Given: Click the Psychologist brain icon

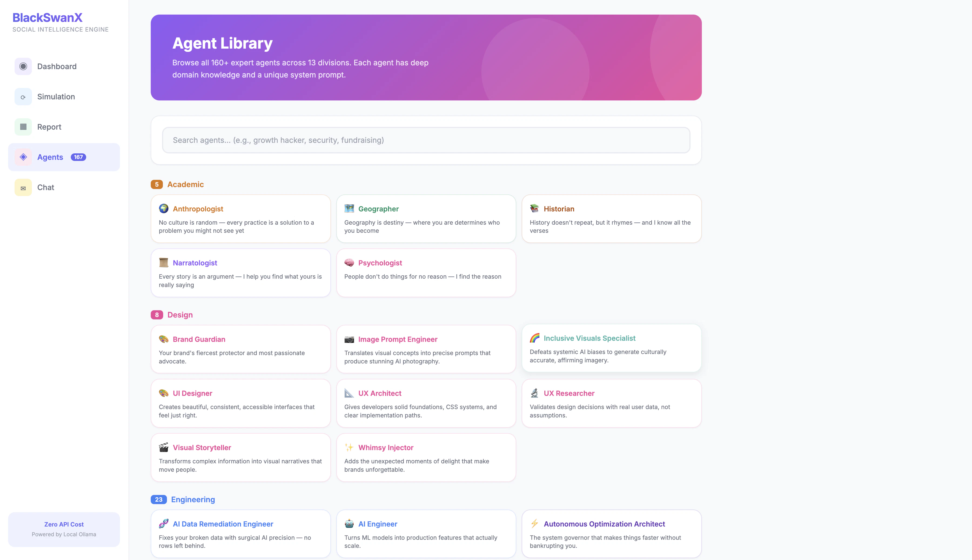Looking at the screenshot, I should click(x=349, y=263).
